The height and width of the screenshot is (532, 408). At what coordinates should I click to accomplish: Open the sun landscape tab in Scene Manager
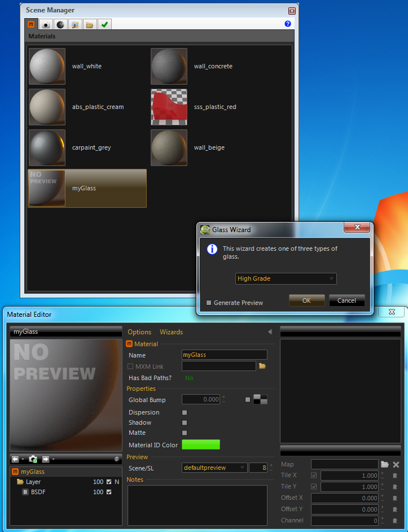pos(75,24)
